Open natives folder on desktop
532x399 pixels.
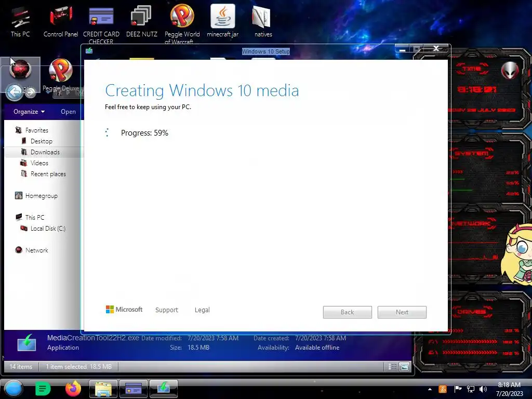pyautogui.click(x=263, y=21)
